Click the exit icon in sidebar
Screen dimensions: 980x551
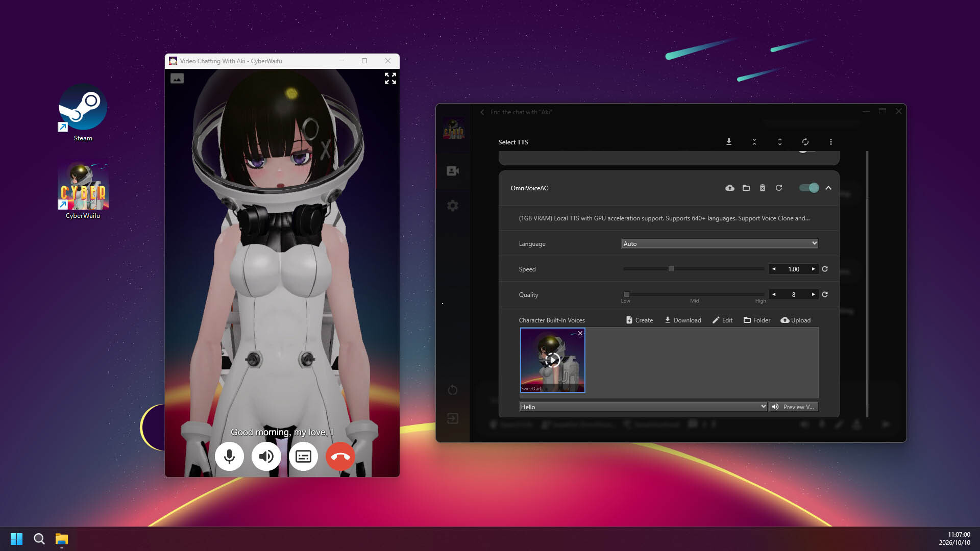click(x=453, y=418)
